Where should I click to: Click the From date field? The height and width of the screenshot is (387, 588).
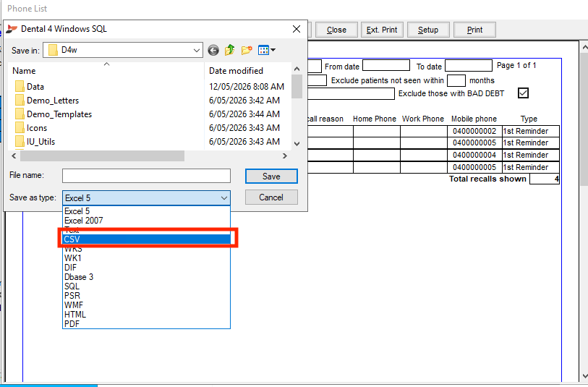click(x=386, y=66)
